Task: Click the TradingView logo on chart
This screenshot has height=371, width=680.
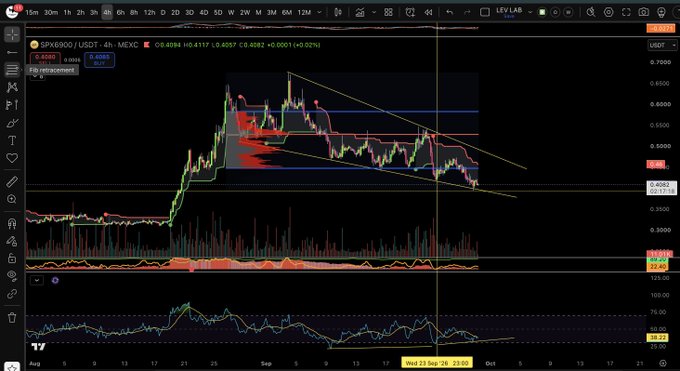Action: [38, 347]
